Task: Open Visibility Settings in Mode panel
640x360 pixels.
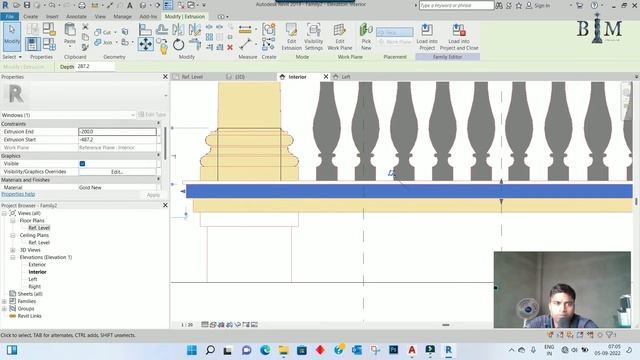Action: (313, 37)
